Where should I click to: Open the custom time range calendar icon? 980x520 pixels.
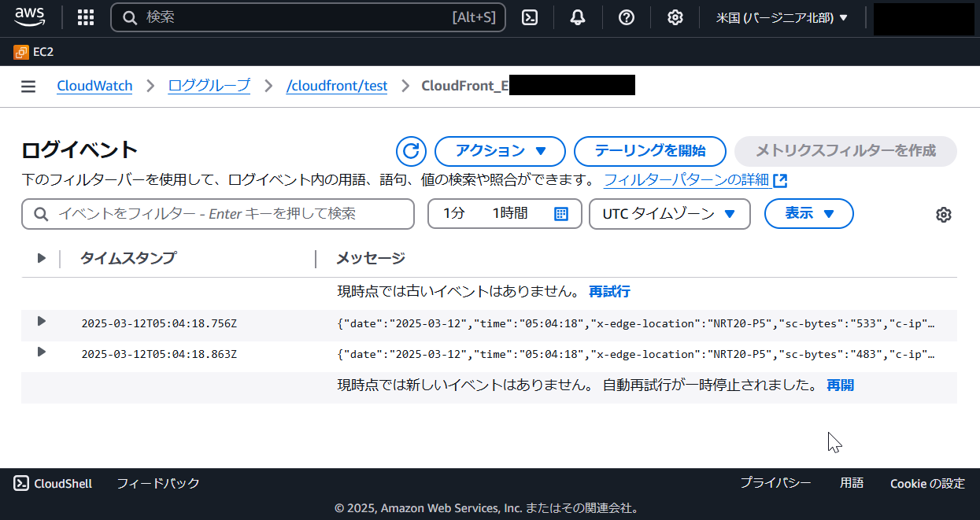pos(561,214)
